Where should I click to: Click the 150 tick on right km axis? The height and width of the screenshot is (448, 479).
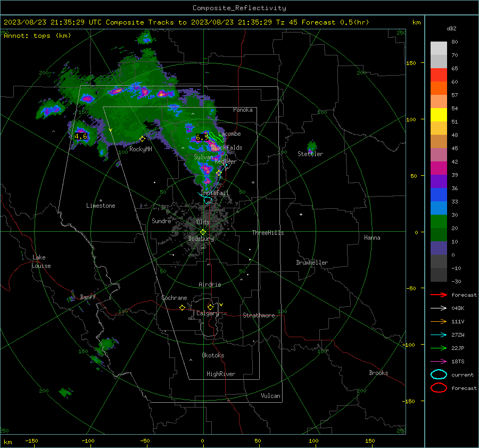411,63
